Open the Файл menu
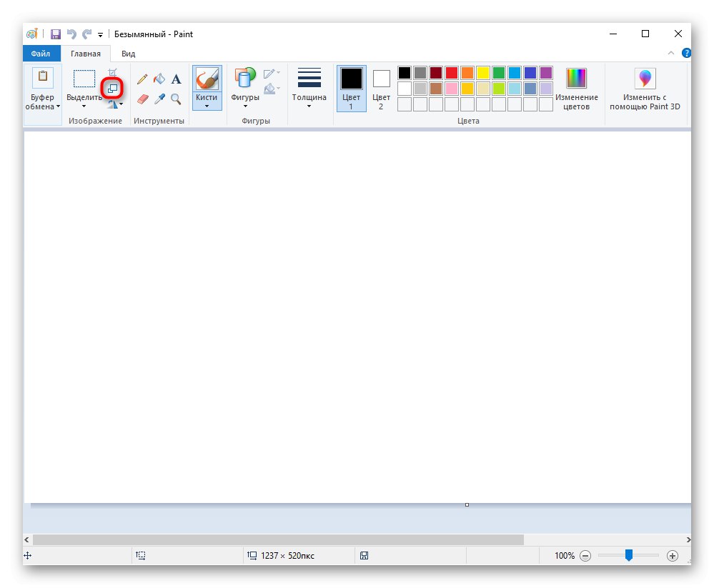714x588 pixels. (41, 54)
